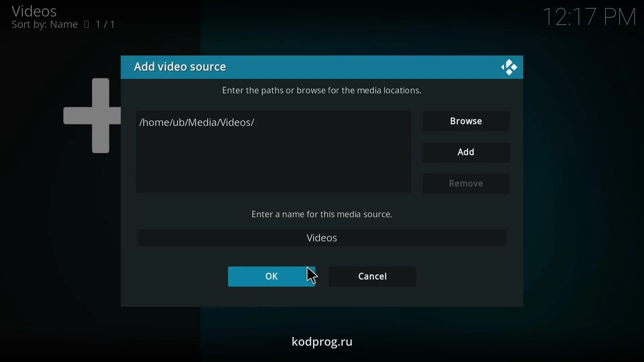Screen dimensions: 644x362
Task: Confirm with the OK button
Action: pyautogui.click(x=271, y=276)
